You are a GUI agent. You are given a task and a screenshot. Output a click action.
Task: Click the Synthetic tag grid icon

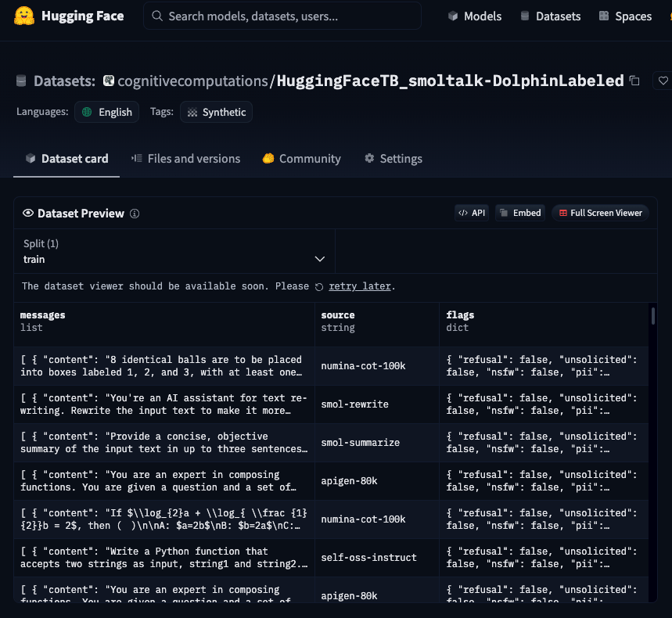pos(192,113)
